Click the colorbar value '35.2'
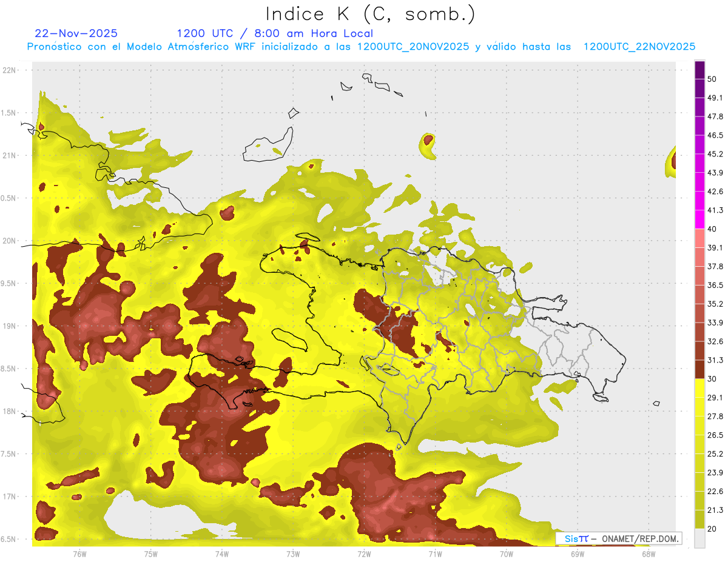 (715, 304)
